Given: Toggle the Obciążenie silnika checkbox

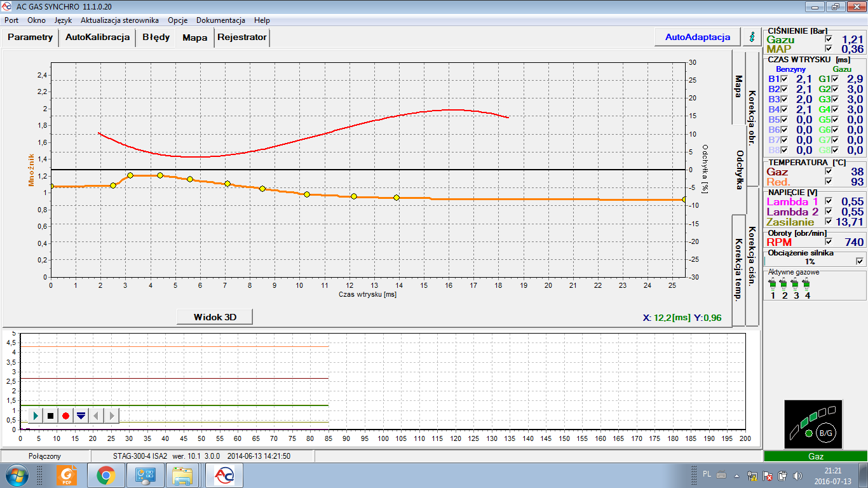Looking at the screenshot, I should tap(860, 261).
